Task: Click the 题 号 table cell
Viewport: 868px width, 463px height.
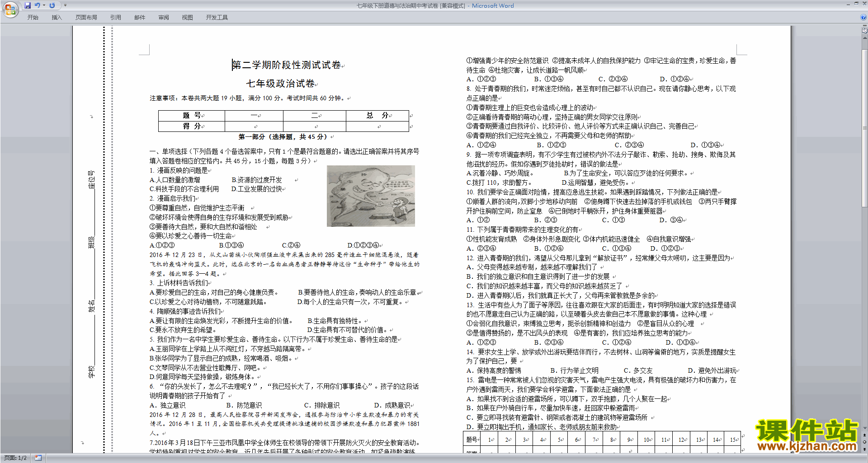Action: point(191,116)
